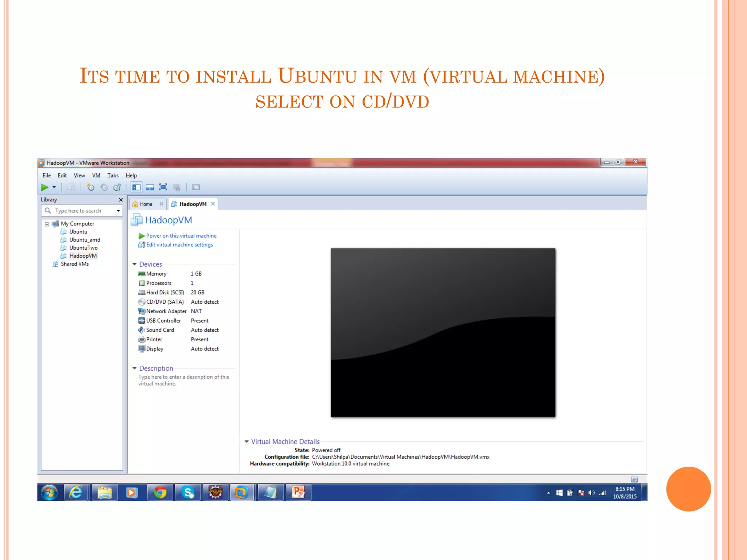Viewport: 747px width, 560px height.
Task: Select My Computer in the library
Action: pos(77,223)
